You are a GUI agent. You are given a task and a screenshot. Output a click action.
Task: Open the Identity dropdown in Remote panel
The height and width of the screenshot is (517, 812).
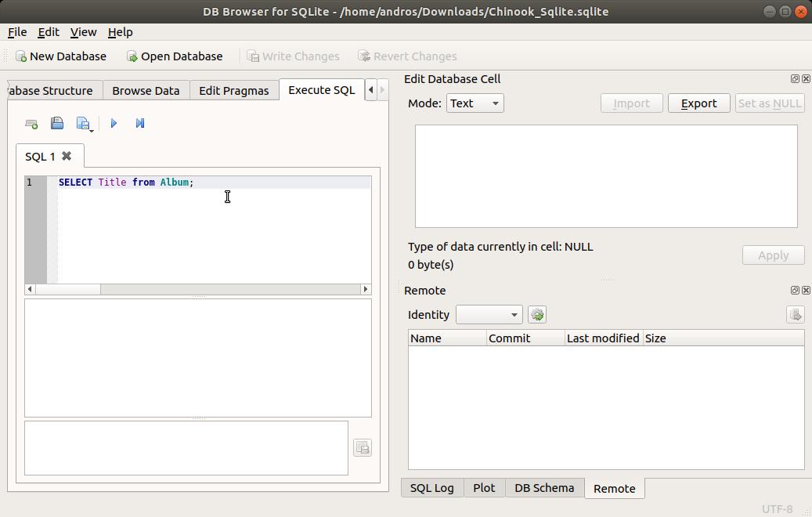[x=489, y=314]
